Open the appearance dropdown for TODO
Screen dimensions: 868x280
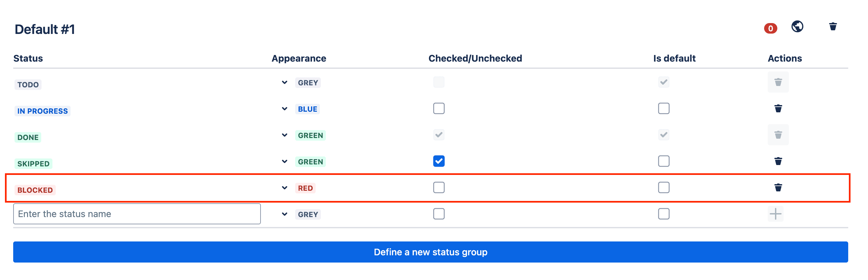(x=284, y=82)
